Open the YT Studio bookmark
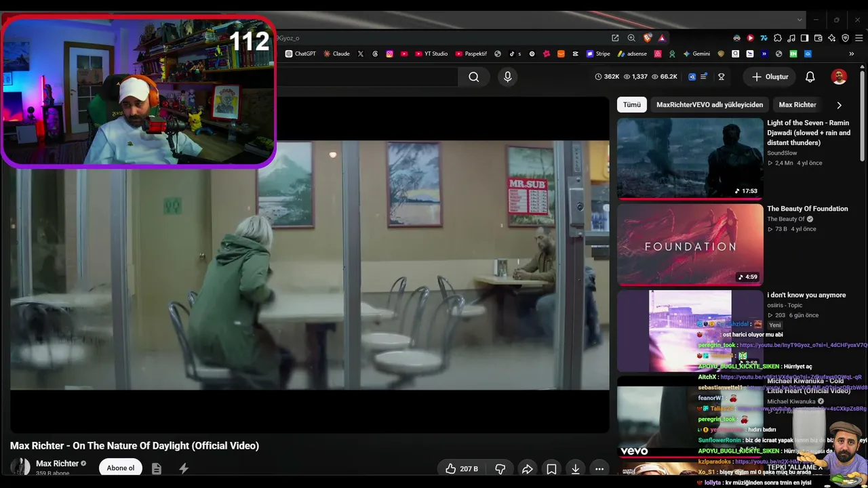The image size is (868, 488). (x=431, y=54)
